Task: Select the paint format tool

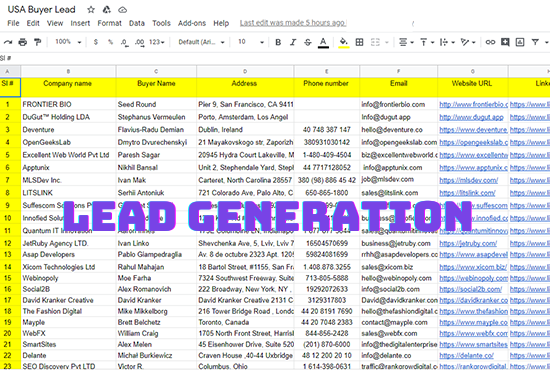Action: click(37, 42)
